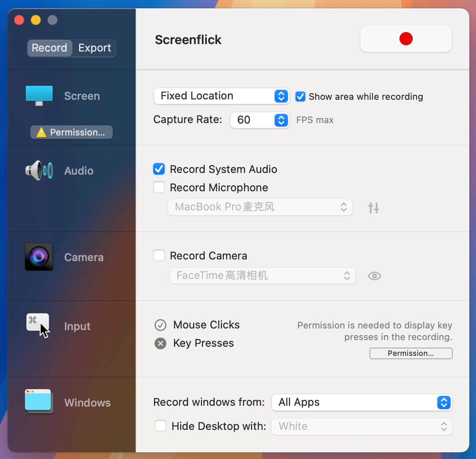The height and width of the screenshot is (459, 476).
Task: Open the Audio panel via speaker icon
Action: pyautogui.click(x=39, y=170)
